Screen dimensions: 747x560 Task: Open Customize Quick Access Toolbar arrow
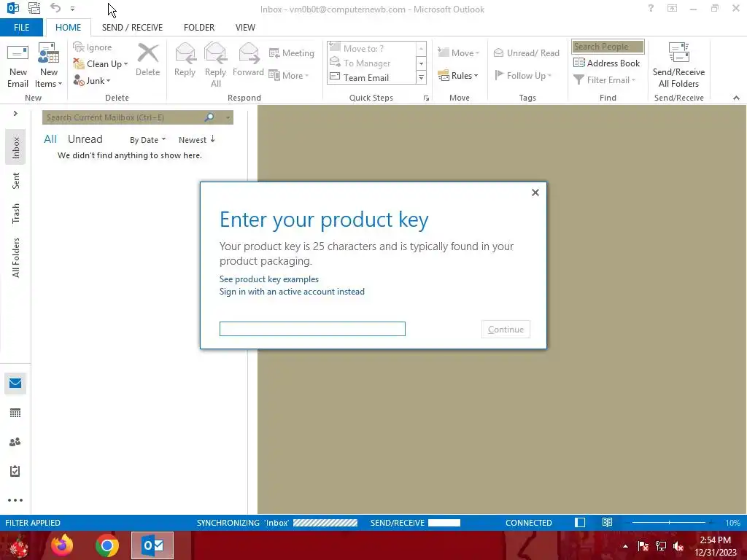[x=72, y=9]
